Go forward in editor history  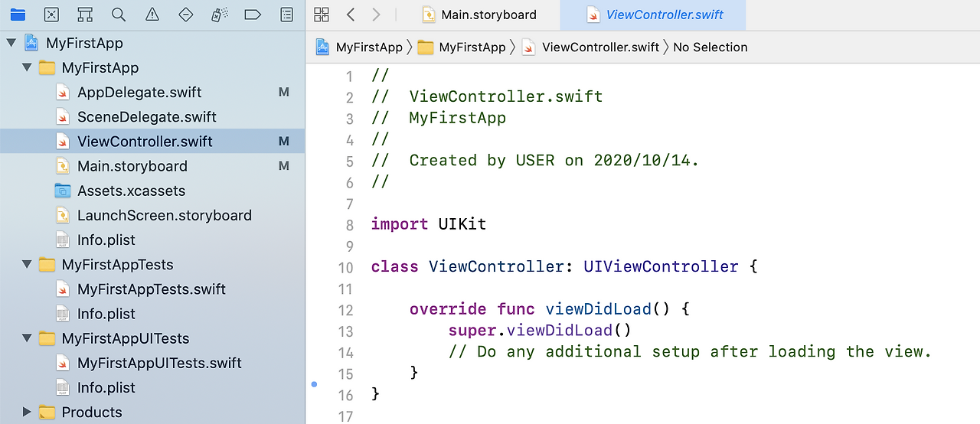[376, 15]
